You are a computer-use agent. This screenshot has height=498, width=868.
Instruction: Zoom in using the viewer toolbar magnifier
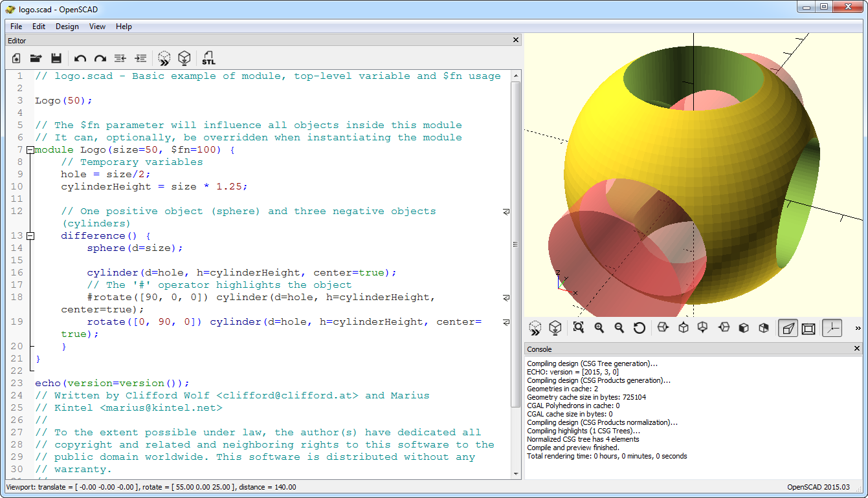(599, 328)
